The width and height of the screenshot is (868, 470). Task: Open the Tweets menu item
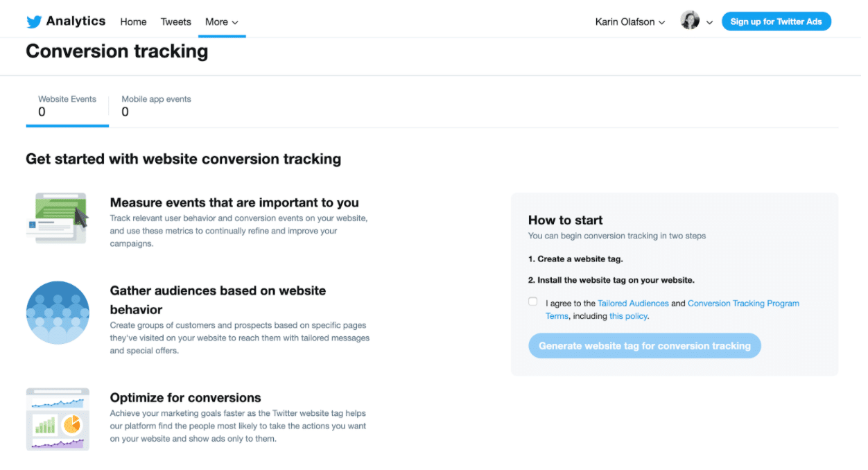tap(176, 21)
